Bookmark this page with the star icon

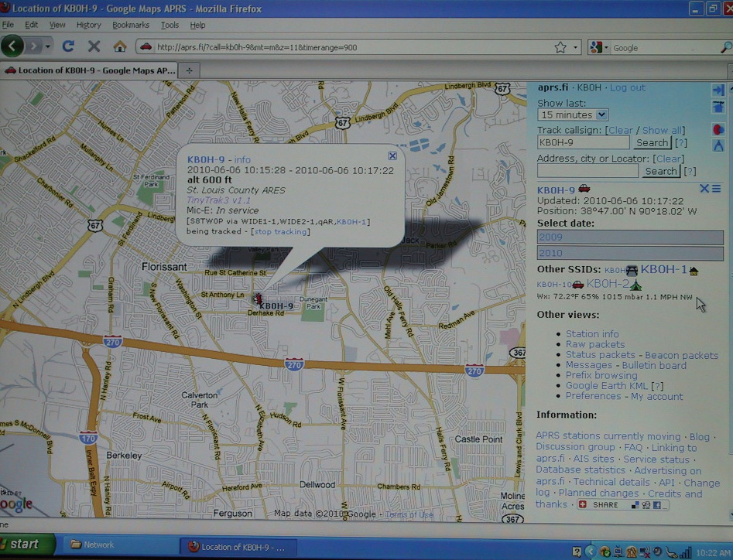[x=560, y=47]
